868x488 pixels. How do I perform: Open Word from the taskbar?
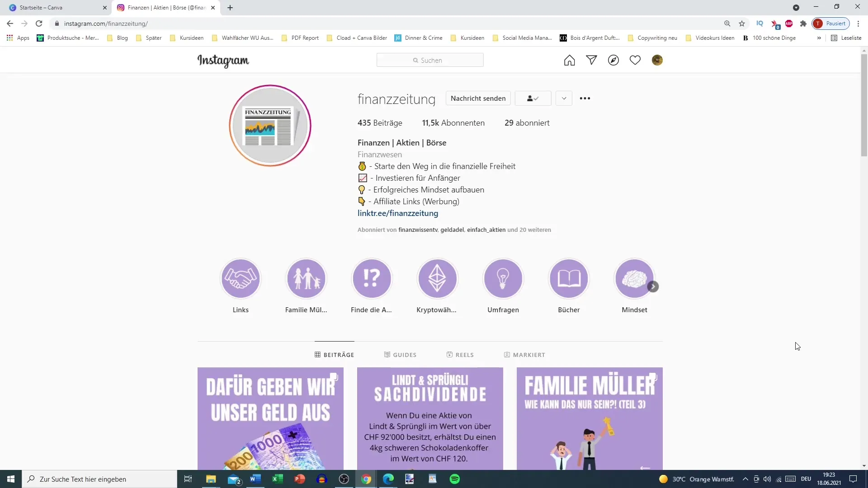coord(255,479)
